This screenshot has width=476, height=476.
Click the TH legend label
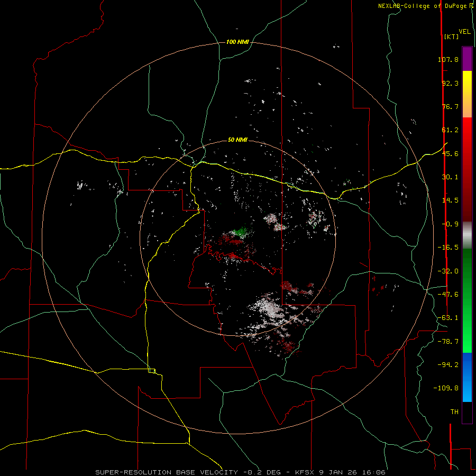pos(454,412)
